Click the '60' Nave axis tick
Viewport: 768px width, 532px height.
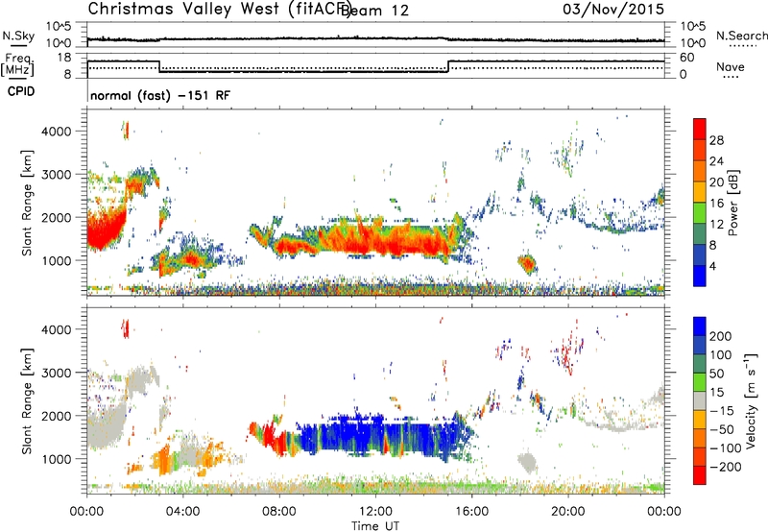(x=687, y=58)
